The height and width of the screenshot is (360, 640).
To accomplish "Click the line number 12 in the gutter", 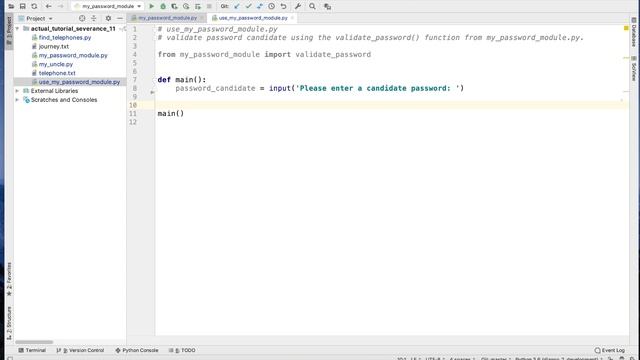I will (133, 122).
